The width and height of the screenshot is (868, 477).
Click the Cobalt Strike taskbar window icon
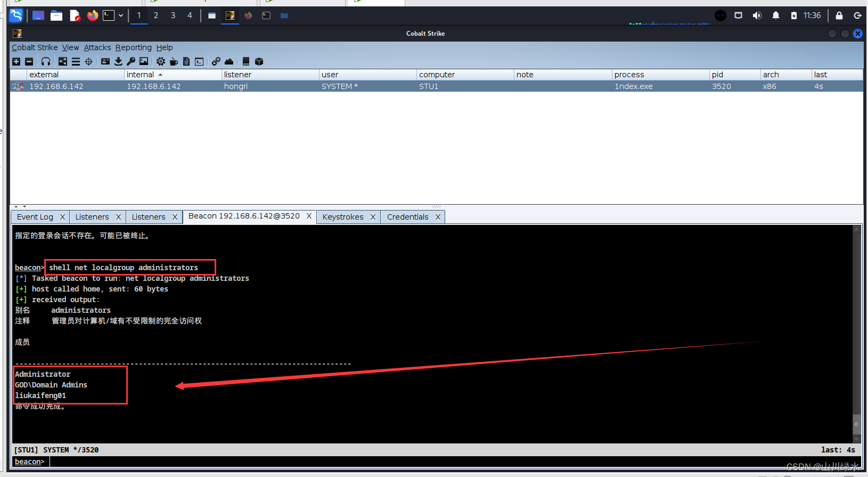click(230, 15)
